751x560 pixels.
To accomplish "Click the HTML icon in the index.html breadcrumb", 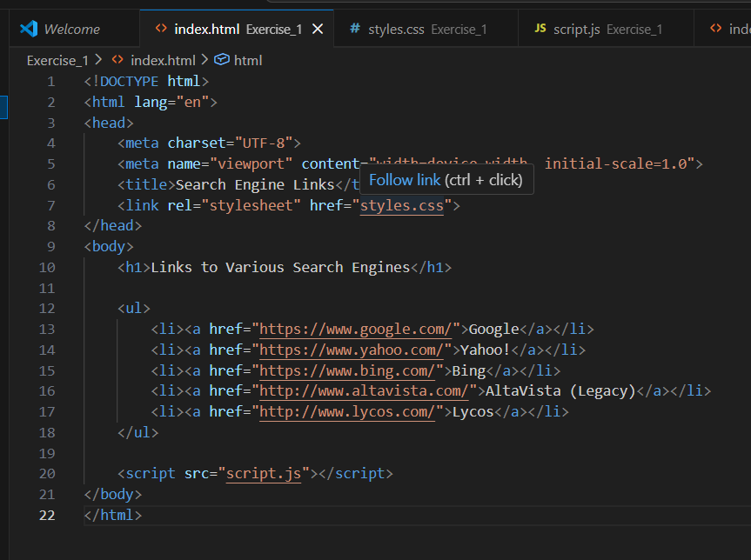I will [x=117, y=60].
